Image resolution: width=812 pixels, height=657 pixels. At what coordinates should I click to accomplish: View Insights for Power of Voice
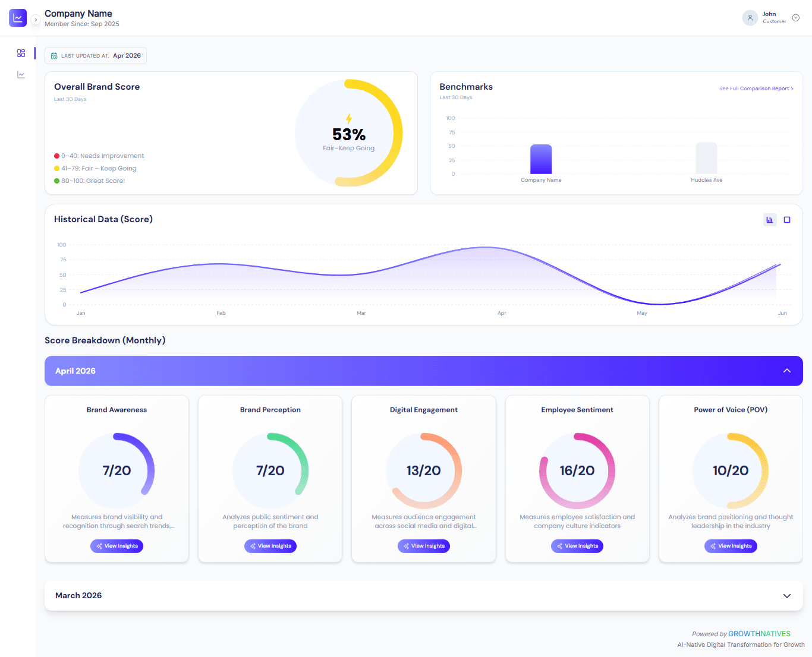tap(731, 546)
